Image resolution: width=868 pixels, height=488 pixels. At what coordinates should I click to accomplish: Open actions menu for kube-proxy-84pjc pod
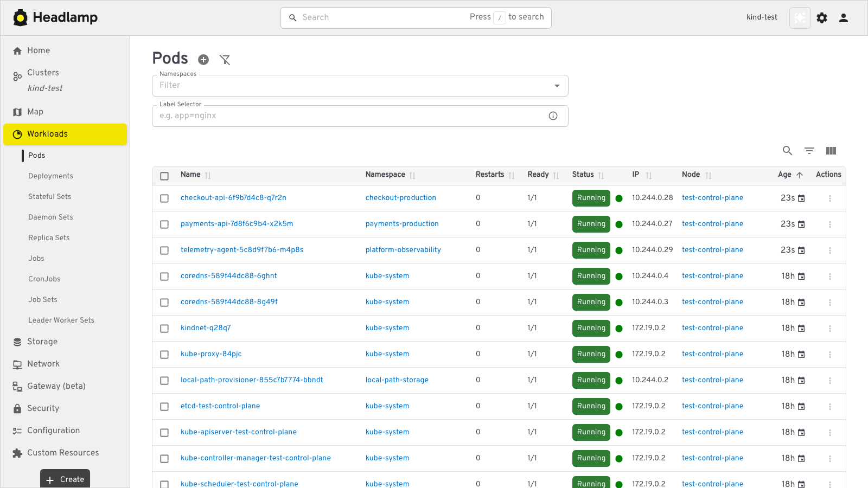830,355
